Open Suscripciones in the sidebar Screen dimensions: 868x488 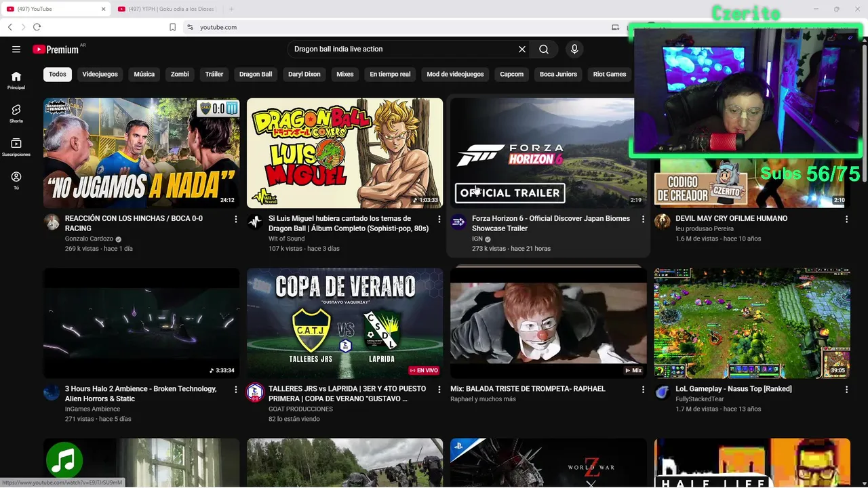(x=16, y=148)
